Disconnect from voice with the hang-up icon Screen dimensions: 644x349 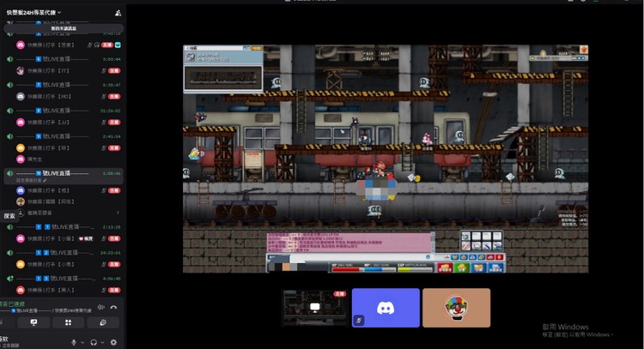click(113, 307)
